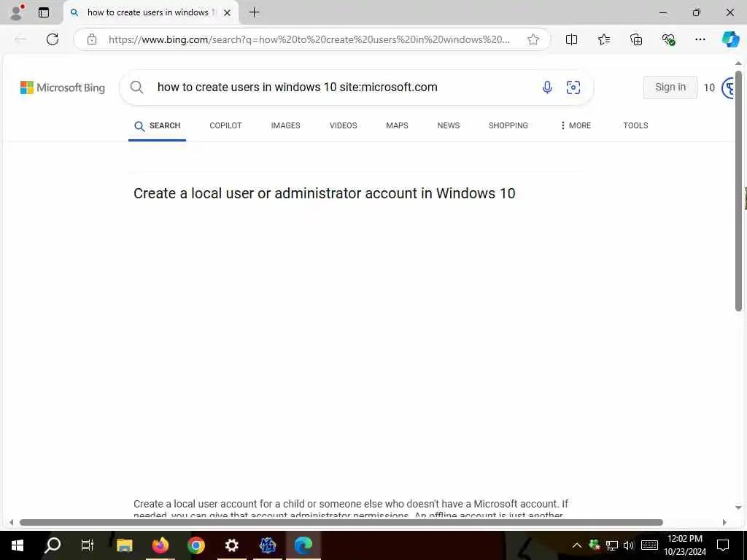The image size is (747, 560).
Task: Open Task View on taskbar
Action: click(x=88, y=545)
